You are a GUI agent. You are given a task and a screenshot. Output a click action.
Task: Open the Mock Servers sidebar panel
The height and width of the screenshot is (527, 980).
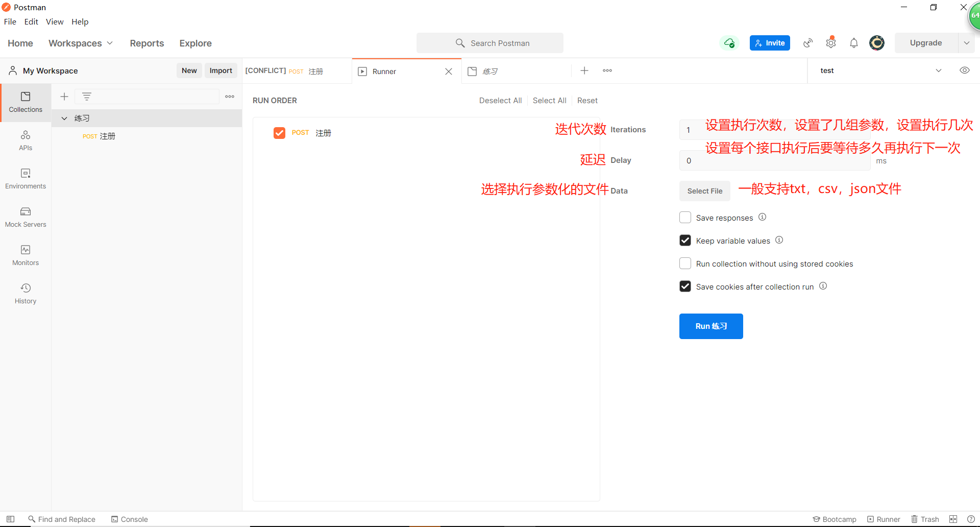pyautogui.click(x=26, y=217)
